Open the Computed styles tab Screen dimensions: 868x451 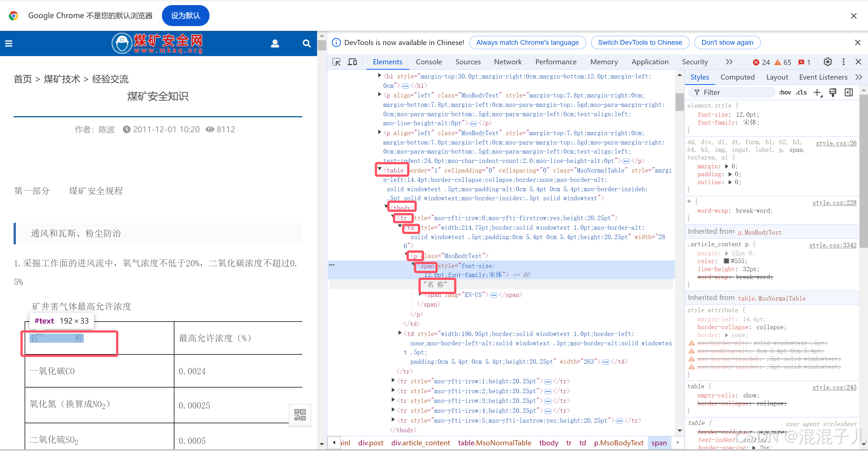tap(737, 78)
